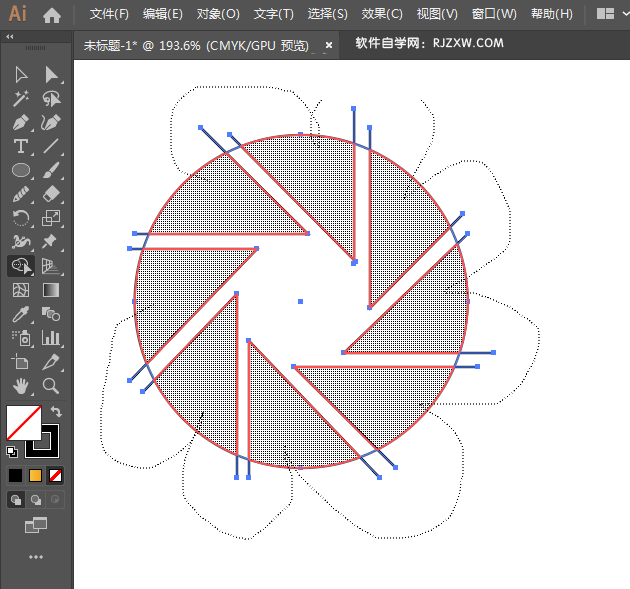The image size is (630, 589).
Task: Select the Gradient tool
Action: click(51, 290)
